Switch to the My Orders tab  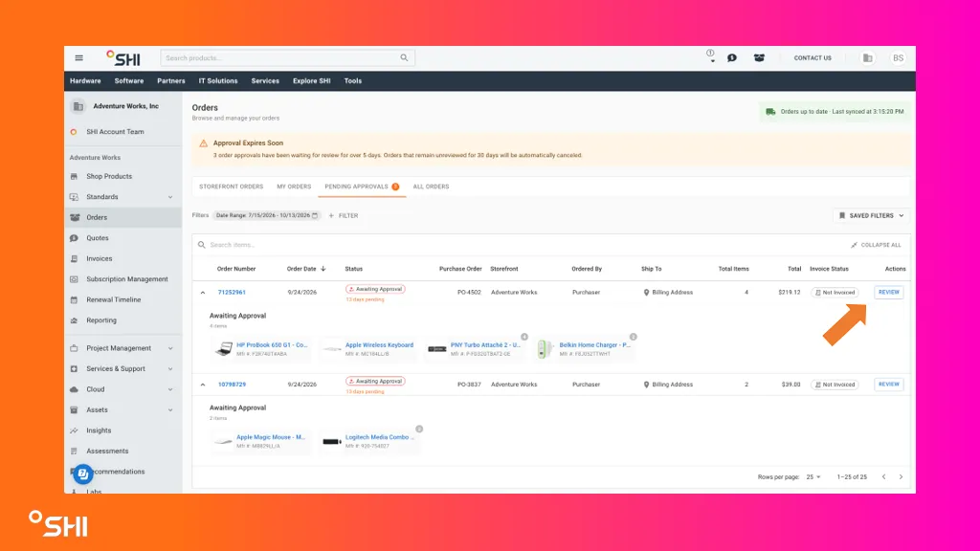click(294, 187)
